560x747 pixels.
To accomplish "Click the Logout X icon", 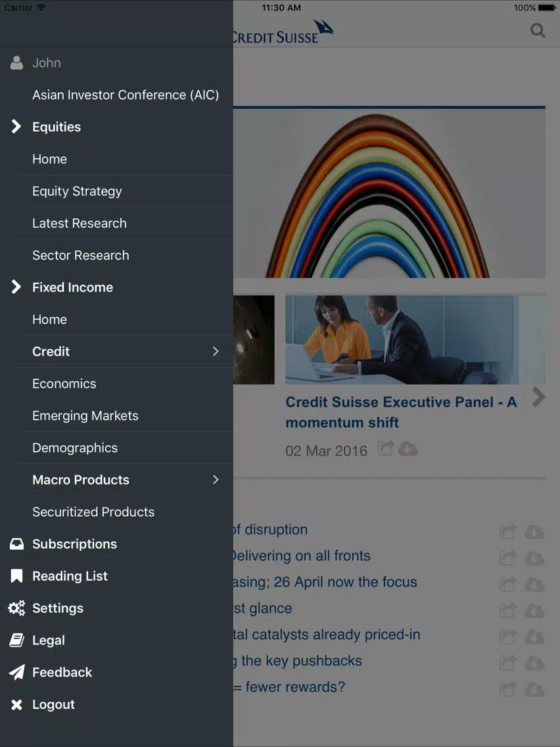I will click(x=16, y=705).
